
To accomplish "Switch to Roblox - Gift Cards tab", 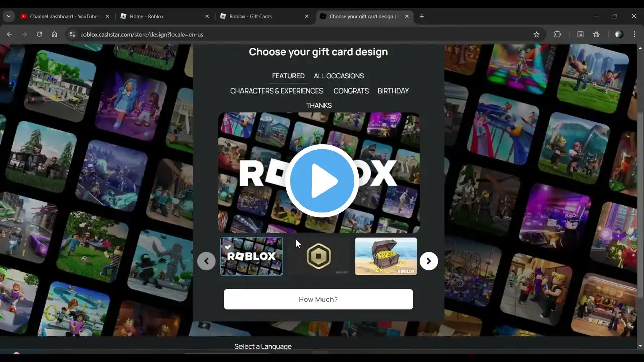I will point(264,16).
